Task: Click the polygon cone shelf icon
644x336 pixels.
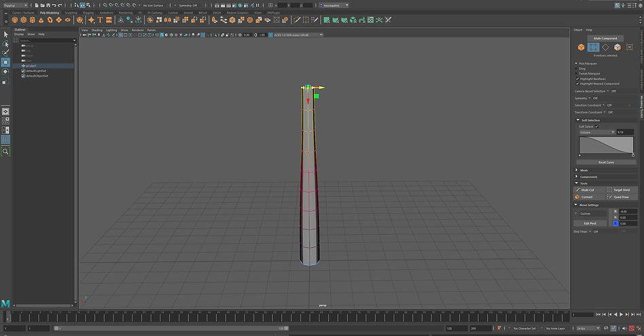Action: click(x=41, y=20)
